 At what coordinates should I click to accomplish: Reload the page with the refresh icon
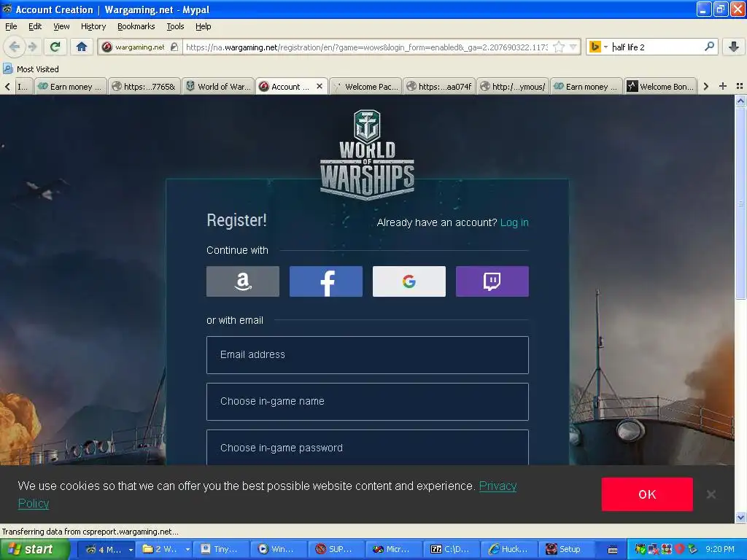55,47
